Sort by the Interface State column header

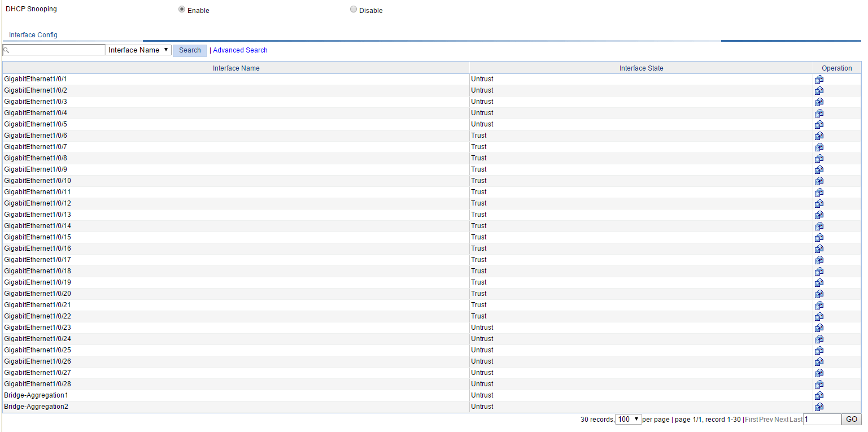click(x=641, y=68)
